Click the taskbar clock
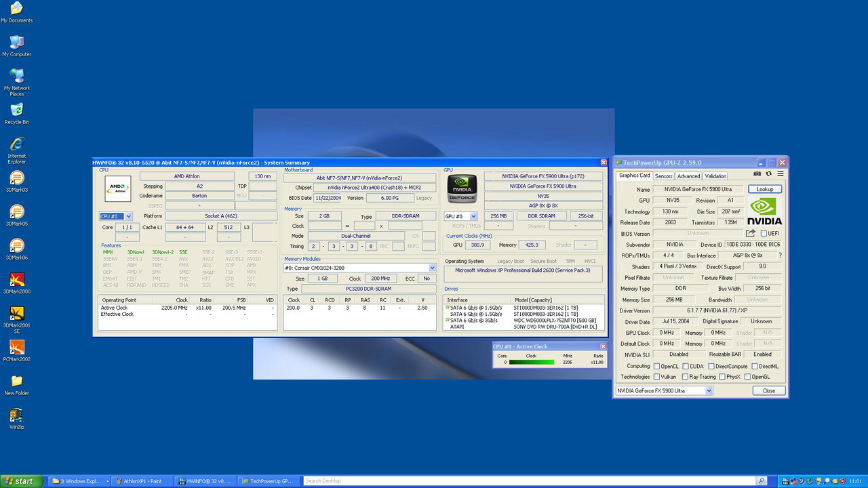The height and width of the screenshot is (488, 868). pyautogui.click(x=856, y=481)
